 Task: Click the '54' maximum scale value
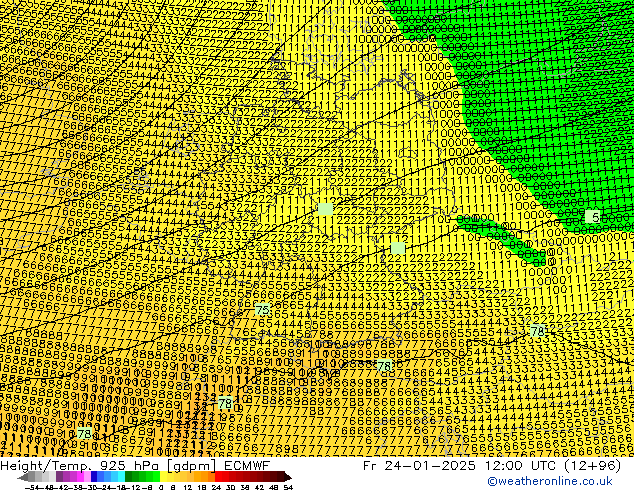pyautogui.click(x=288, y=487)
